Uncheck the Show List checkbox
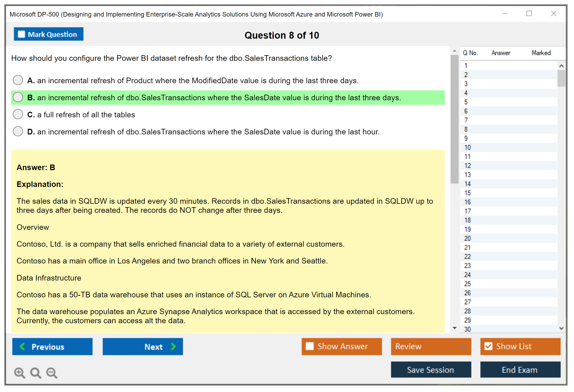Image resolution: width=574 pixels, height=392 pixels. 488,346
